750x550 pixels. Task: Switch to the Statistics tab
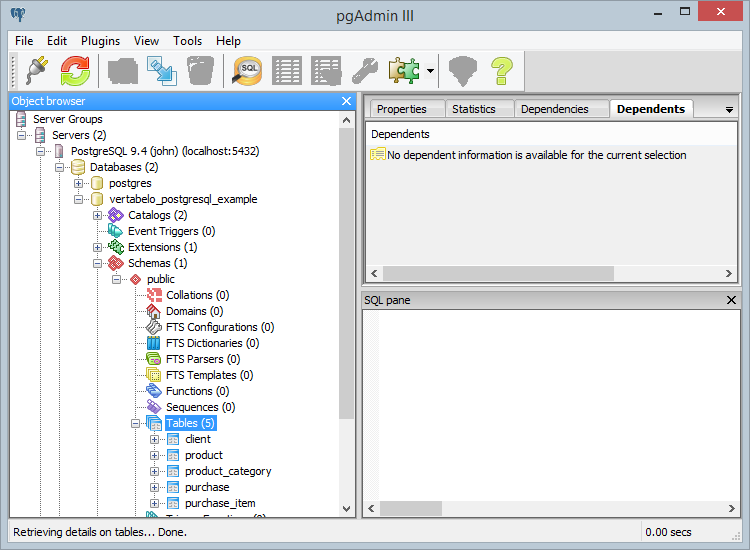click(x=473, y=109)
